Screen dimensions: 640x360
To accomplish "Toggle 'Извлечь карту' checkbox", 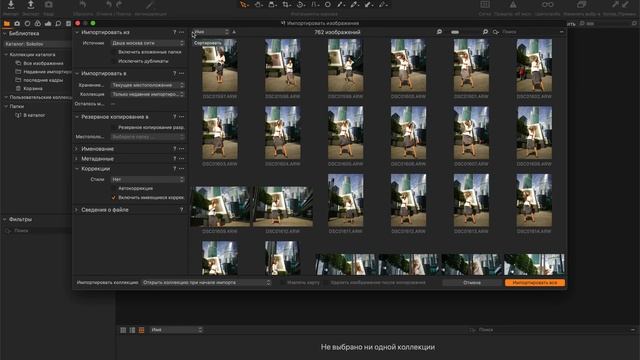I will 282,282.
